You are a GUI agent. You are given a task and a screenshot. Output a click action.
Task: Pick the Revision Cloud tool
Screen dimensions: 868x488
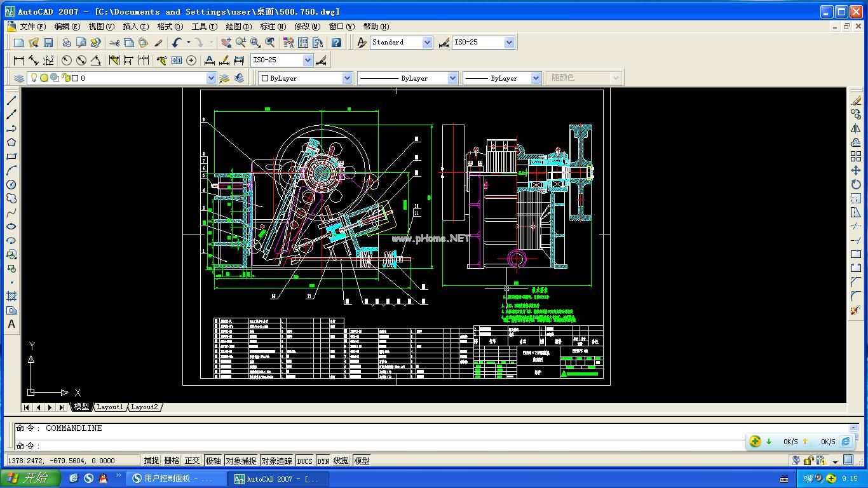click(11, 198)
